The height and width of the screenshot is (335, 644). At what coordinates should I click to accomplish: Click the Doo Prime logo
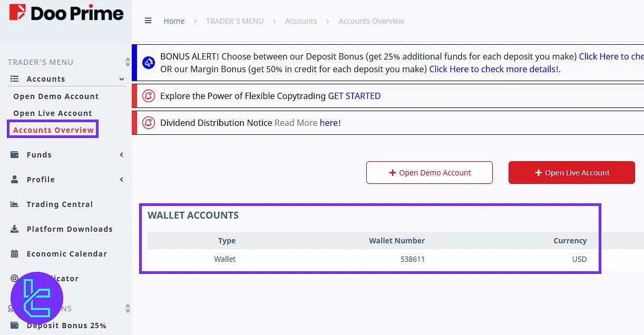pos(66,13)
